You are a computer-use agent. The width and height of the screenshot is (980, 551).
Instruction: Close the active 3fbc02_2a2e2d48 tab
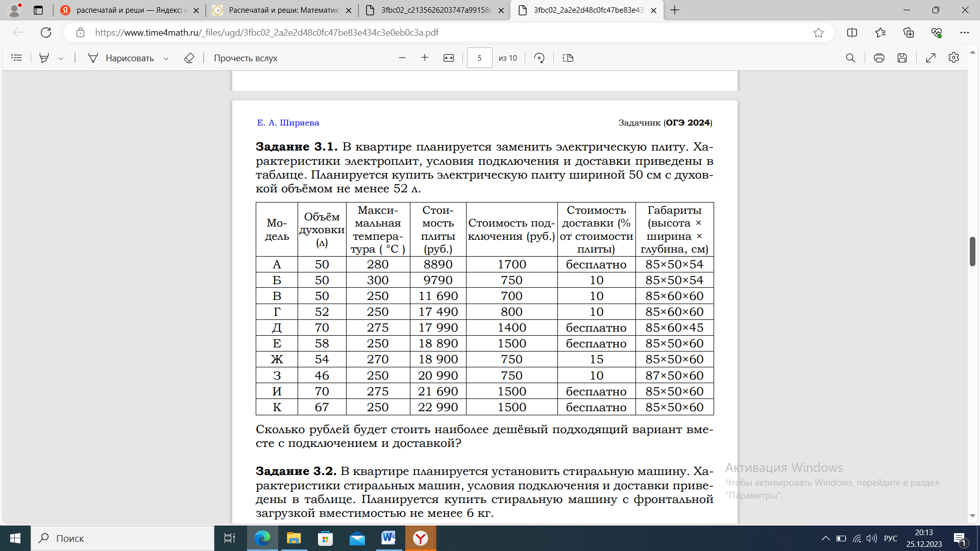click(653, 10)
